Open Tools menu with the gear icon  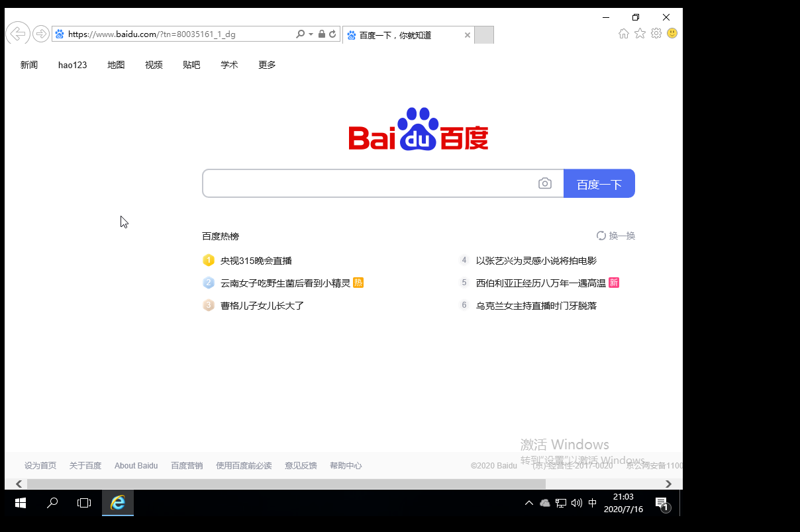656,33
